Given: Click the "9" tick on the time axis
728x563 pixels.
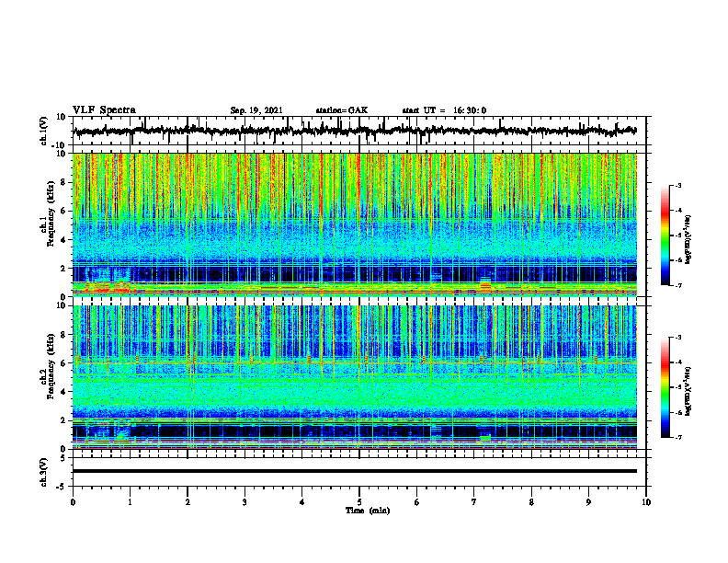Looking at the screenshot, I should [x=588, y=502].
